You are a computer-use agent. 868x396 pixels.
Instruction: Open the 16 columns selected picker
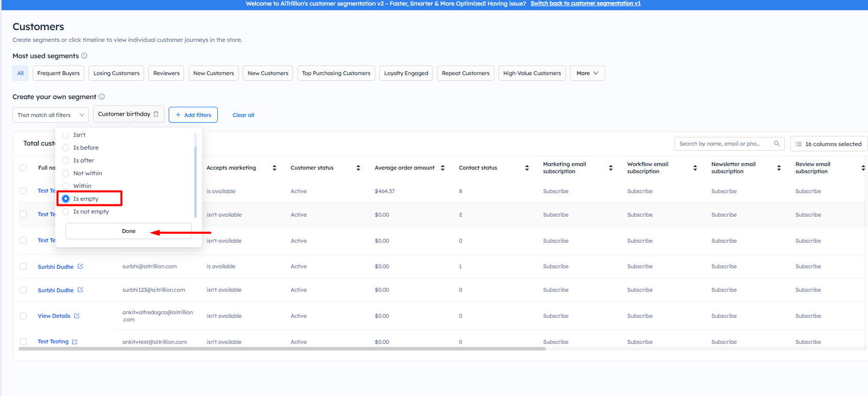(x=828, y=144)
